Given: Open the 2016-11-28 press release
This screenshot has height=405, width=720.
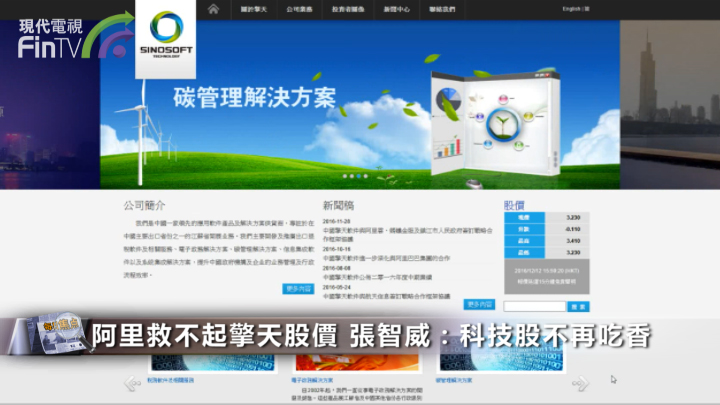Looking at the screenshot, I should pos(408,235).
